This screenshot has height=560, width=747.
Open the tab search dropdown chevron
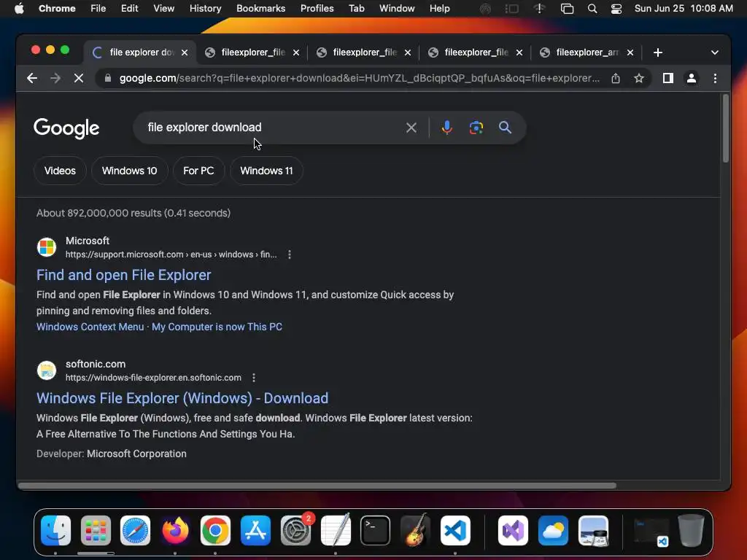(x=715, y=52)
